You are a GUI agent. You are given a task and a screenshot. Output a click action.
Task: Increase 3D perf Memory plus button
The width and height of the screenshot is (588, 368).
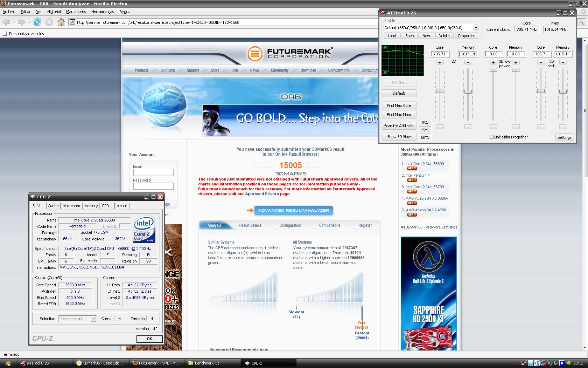coord(563,62)
